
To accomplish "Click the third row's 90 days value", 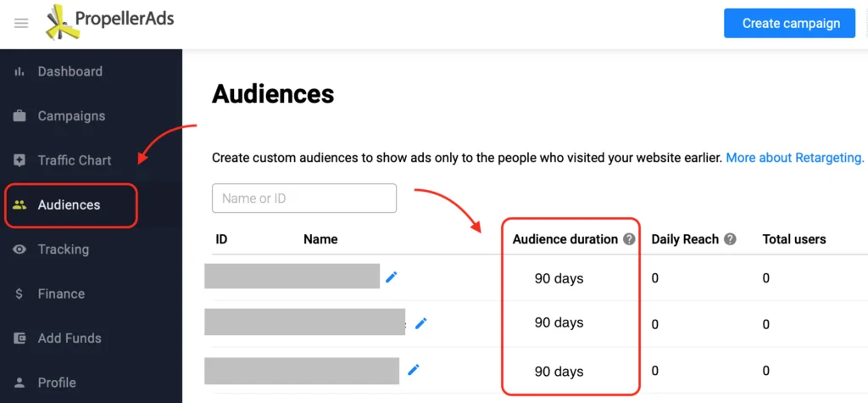I will (x=559, y=371).
